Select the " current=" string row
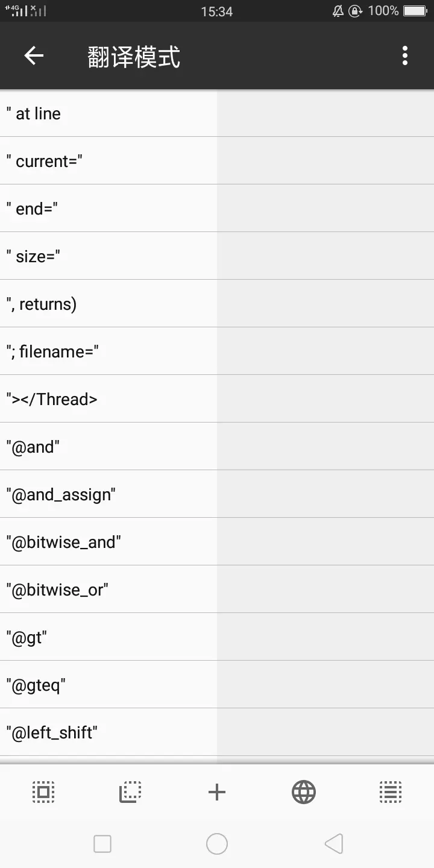The image size is (434, 868). [x=108, y=162]
